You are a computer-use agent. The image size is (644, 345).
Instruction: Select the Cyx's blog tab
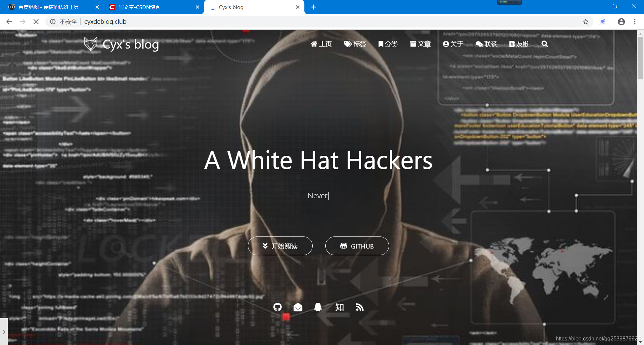[x=254, y=7]
